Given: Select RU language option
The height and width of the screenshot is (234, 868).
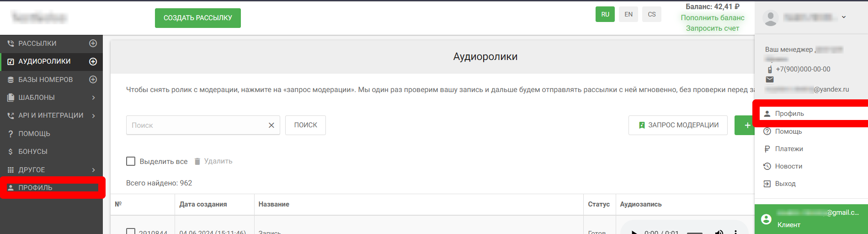Looking at the screenshot, I should [x=605, y=14].
